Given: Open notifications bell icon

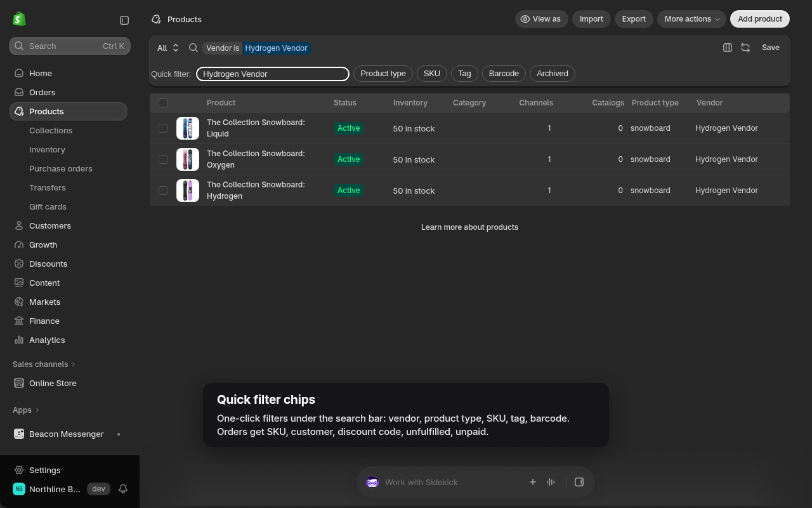Looking at the screenshot, I should 123,489.
